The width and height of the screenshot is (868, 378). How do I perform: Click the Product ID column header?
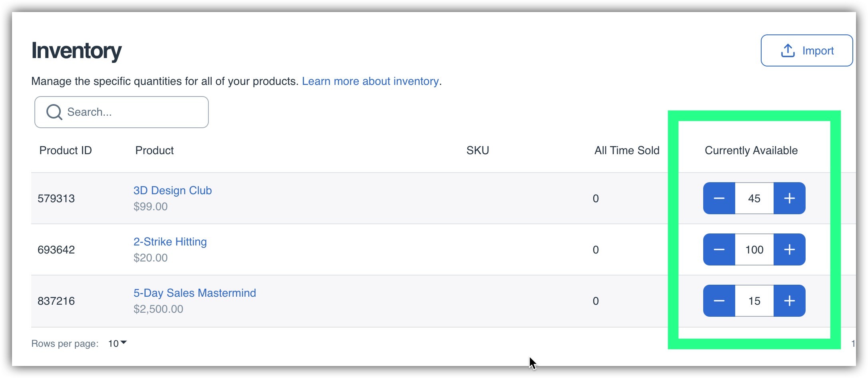66,151
